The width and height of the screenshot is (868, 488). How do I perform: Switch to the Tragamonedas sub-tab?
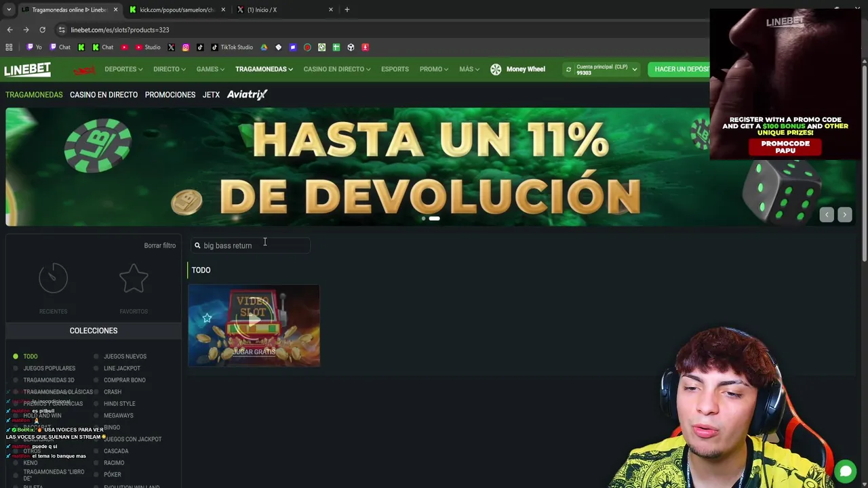pyautogui.click(x=34, y=95)
